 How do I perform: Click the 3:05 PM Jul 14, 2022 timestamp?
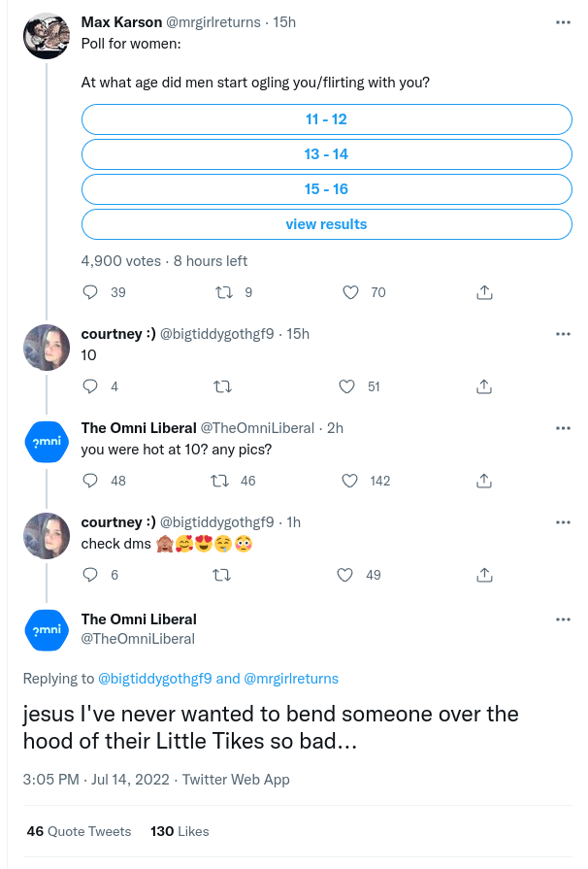click(x=97, y=780)
